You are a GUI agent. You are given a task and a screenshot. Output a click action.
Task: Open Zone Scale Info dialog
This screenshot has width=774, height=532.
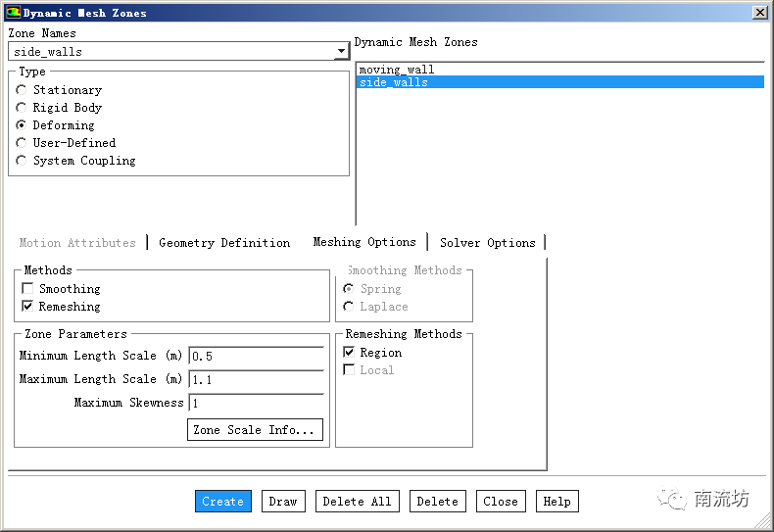255,430
